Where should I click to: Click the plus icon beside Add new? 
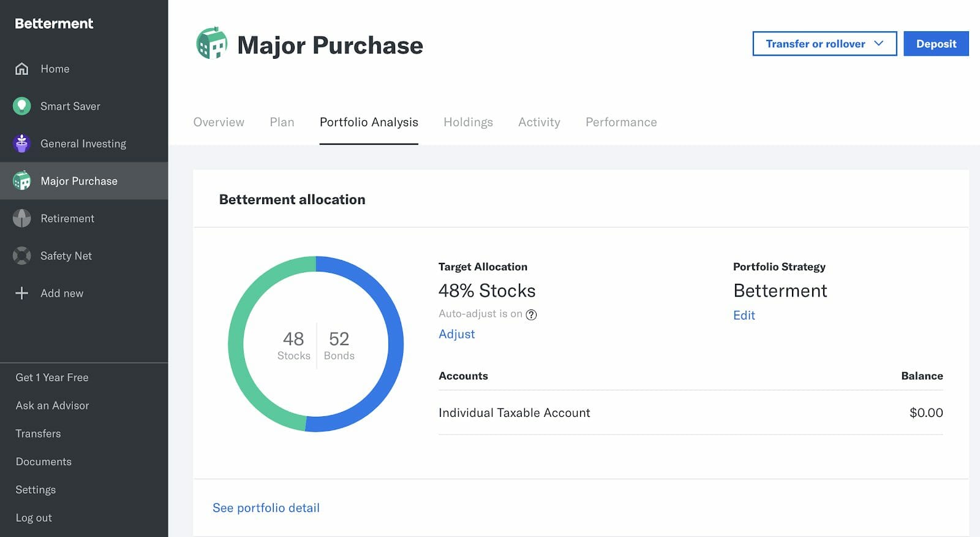(21, 293)
